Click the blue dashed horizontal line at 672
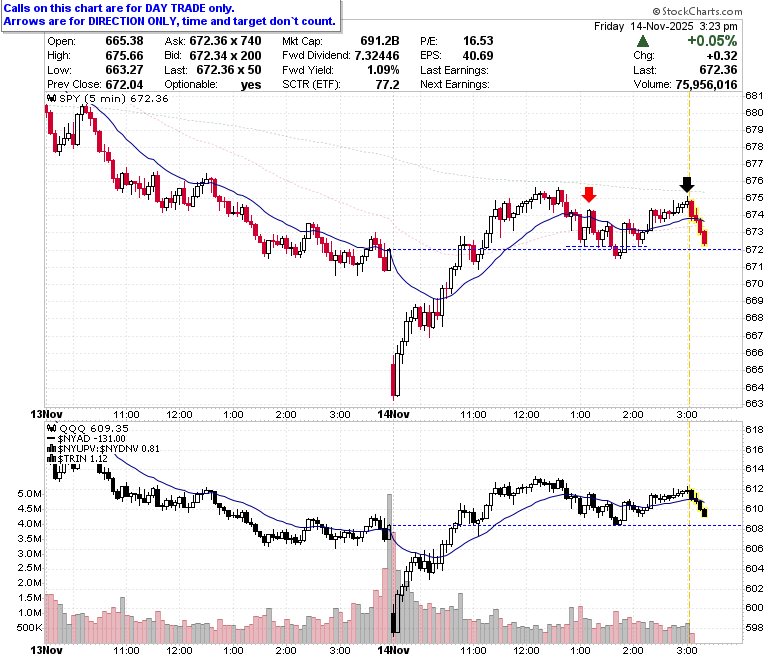Viewport: 780px width, 659px height. 566,249
